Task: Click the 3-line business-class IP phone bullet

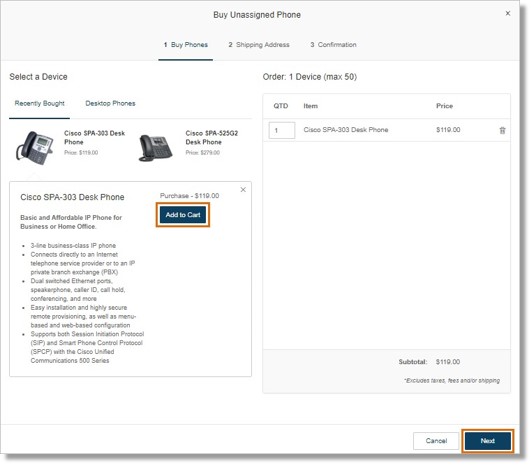Action: click(73, 246)
